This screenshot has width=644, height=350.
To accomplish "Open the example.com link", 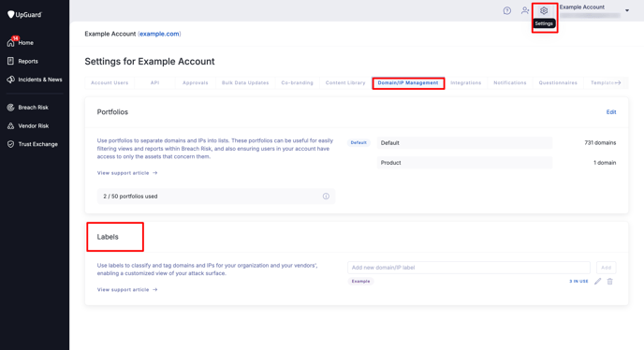I will (x=159, y=34).
